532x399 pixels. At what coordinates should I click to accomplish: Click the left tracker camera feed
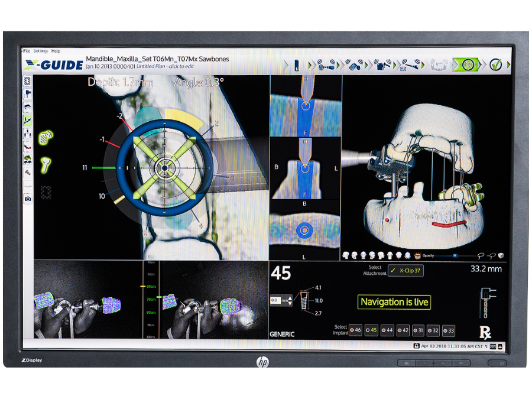coord(88,300)
